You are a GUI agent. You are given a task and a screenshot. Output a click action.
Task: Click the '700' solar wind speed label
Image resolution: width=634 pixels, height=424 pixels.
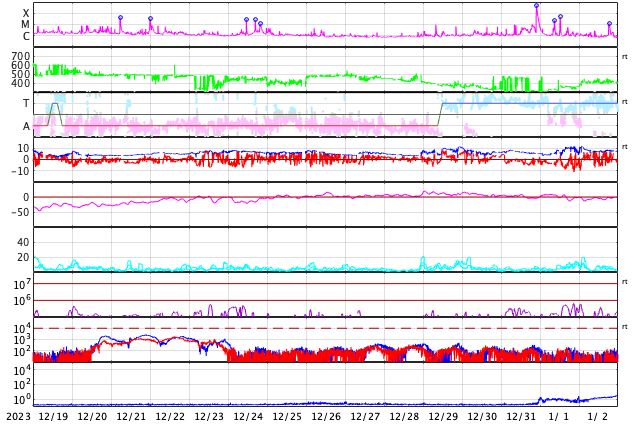click(21, 56)
